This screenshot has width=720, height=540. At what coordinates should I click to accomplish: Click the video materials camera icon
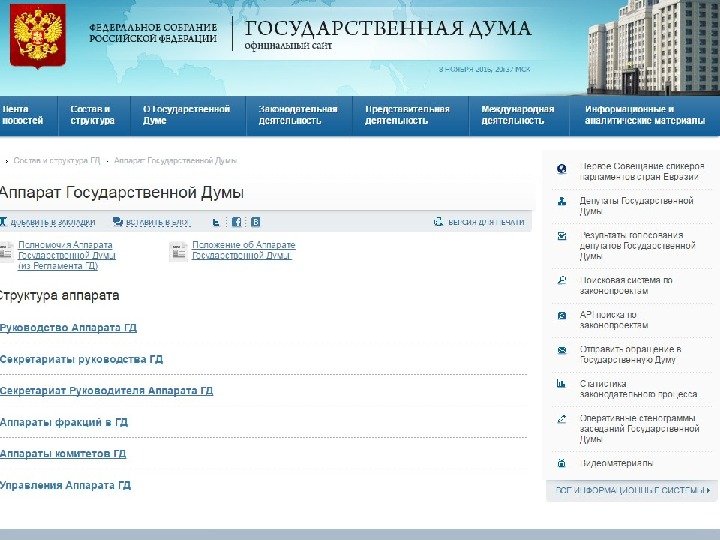[x=561, y=463]
